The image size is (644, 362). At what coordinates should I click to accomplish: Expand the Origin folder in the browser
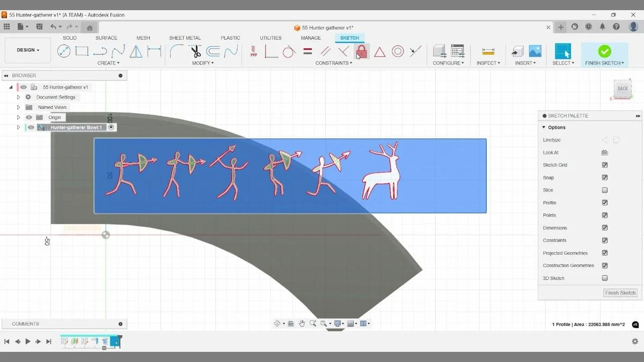tap(18, 117)
